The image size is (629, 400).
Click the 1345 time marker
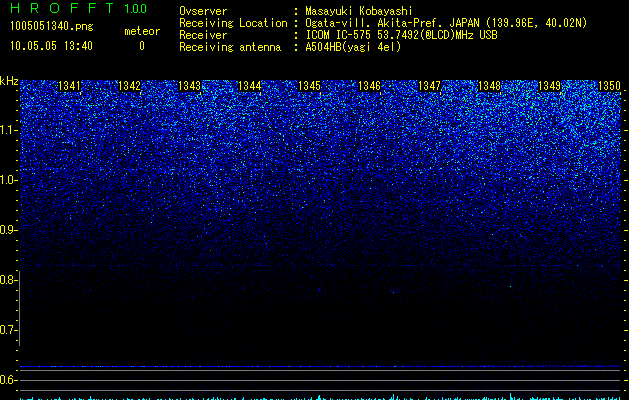(309, 86)
